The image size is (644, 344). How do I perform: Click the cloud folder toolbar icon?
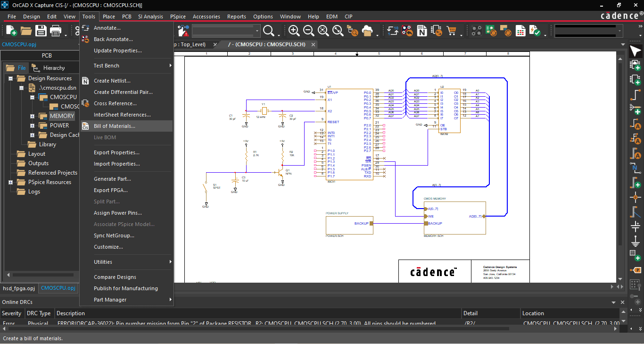click(x=367, y=31)
